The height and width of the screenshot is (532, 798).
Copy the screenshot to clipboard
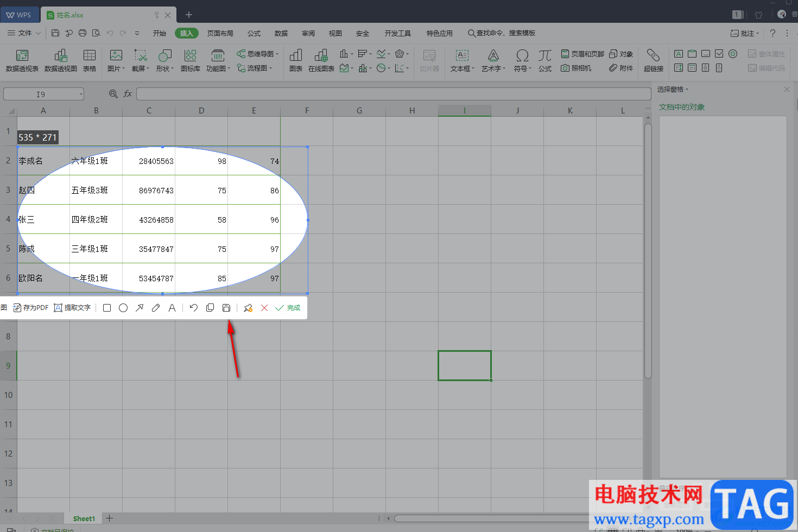210,308
